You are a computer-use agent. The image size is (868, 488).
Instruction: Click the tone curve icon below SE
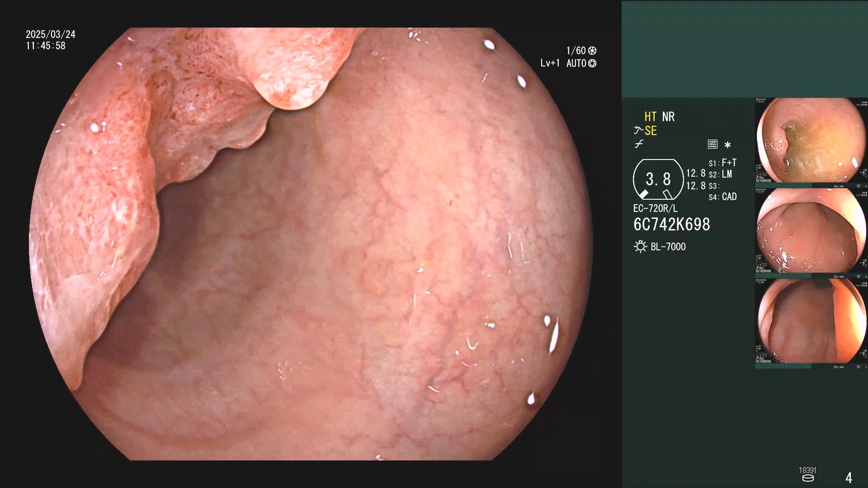click(x=639, y=144)
